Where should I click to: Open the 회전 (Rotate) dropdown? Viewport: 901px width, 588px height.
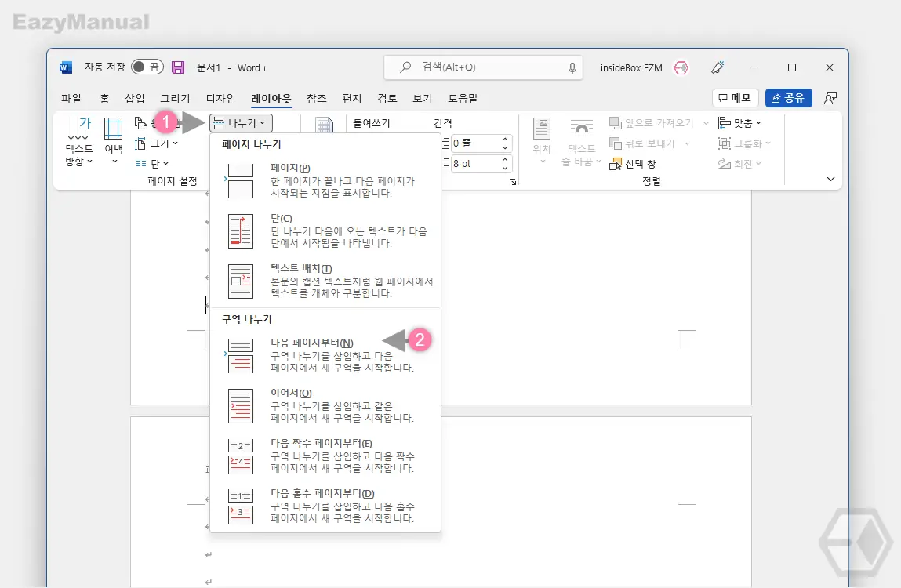[x=739, y=164]
